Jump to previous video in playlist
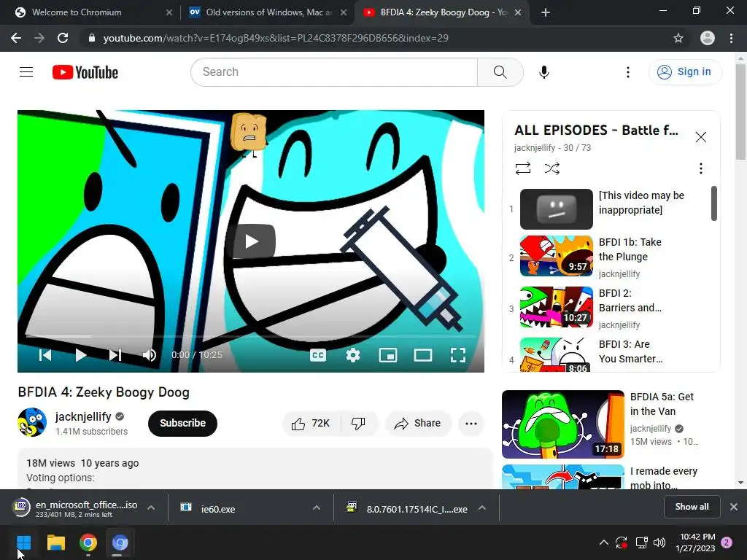This screenshot has height=560, width=747. (x=45, y=355)
